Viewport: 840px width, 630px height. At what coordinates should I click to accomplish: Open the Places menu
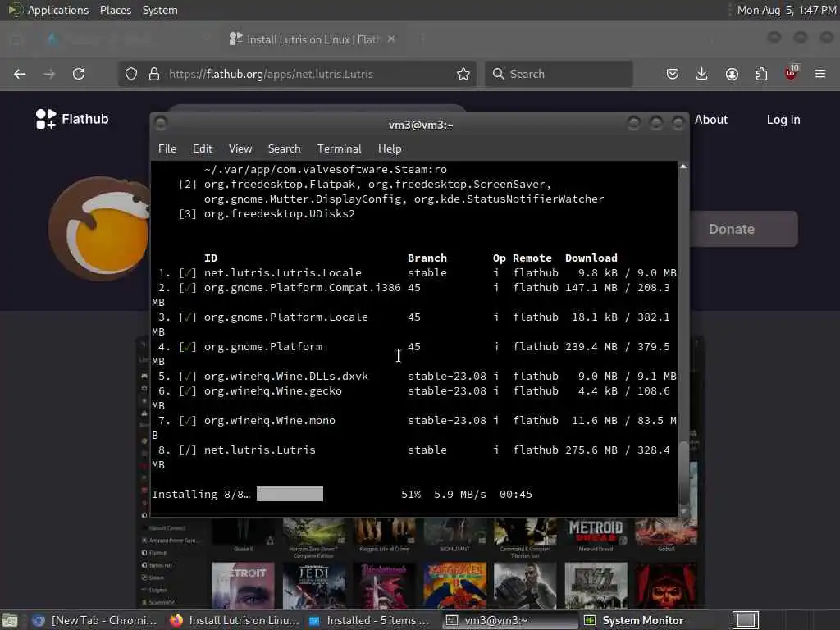[x=115, y=10]
